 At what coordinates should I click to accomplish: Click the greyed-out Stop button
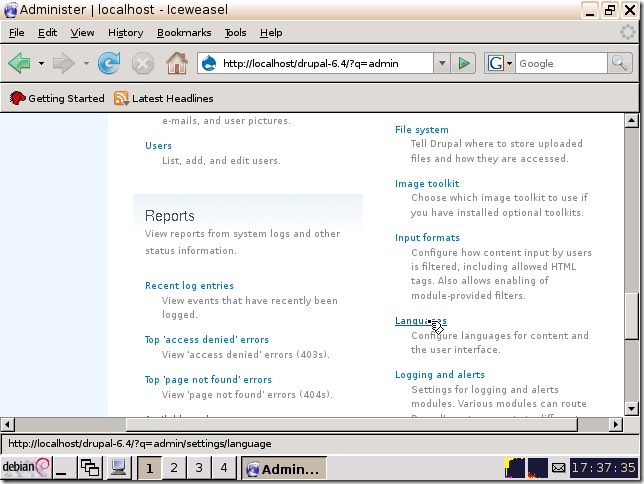tap(143, 64)
